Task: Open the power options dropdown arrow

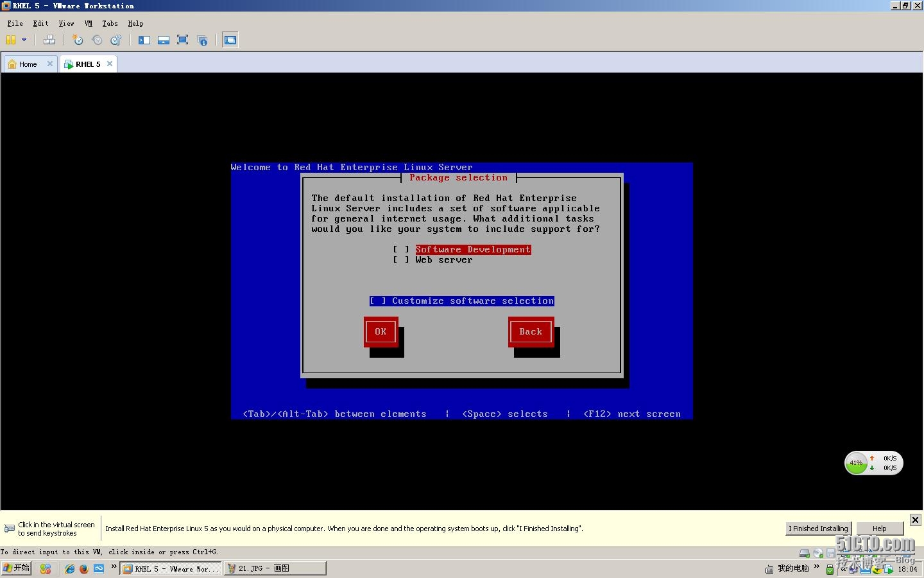Action: (24, 40)
